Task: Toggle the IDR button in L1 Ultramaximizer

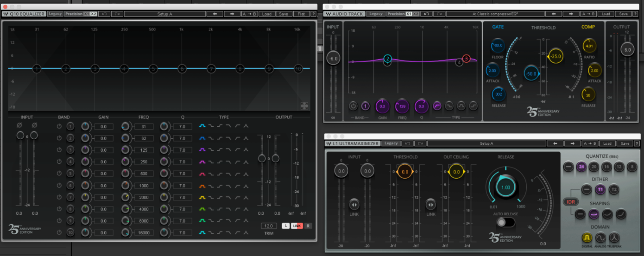Action: [x=571, y=202]
